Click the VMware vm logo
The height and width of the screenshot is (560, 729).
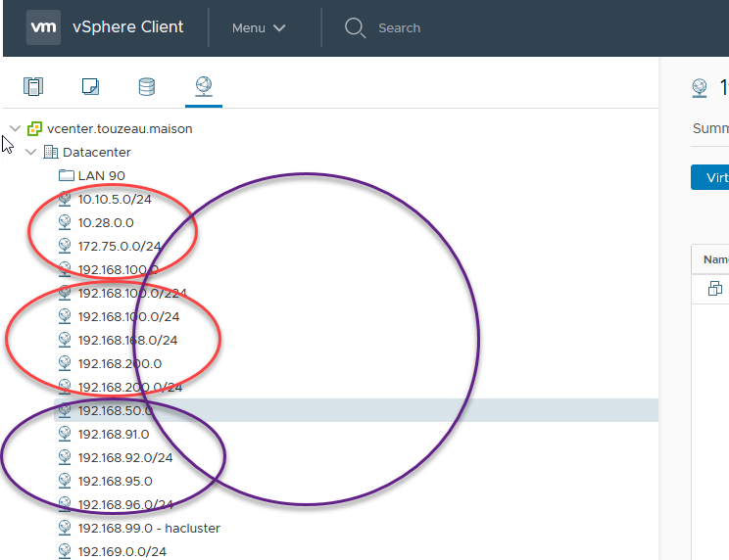[x=44, y=27]
